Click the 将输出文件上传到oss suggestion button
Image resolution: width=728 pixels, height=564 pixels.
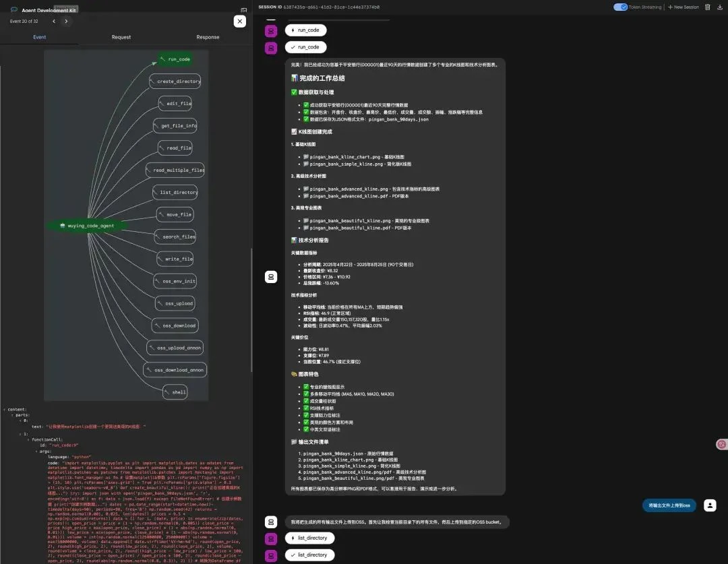[670, 505]
